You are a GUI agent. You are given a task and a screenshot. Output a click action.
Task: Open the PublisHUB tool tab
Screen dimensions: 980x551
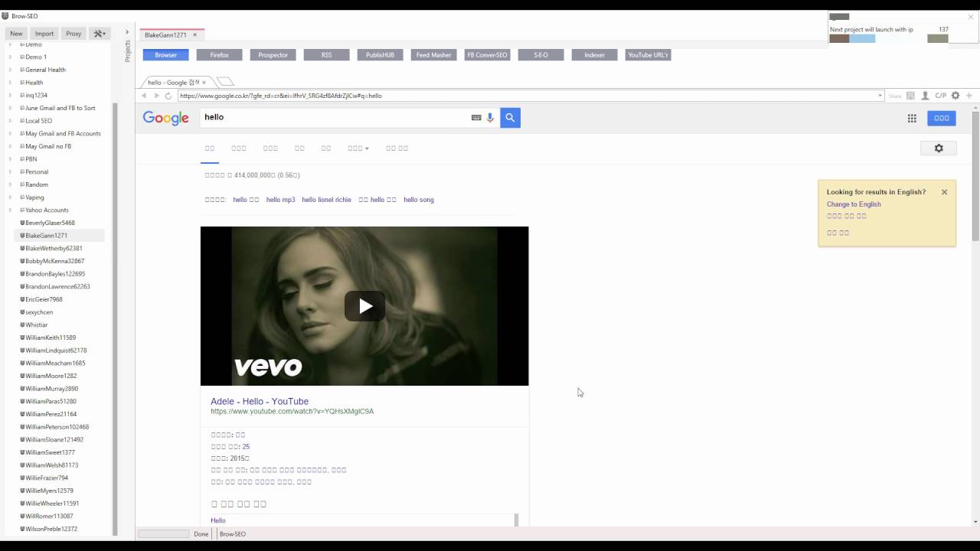tap(381, 55)
